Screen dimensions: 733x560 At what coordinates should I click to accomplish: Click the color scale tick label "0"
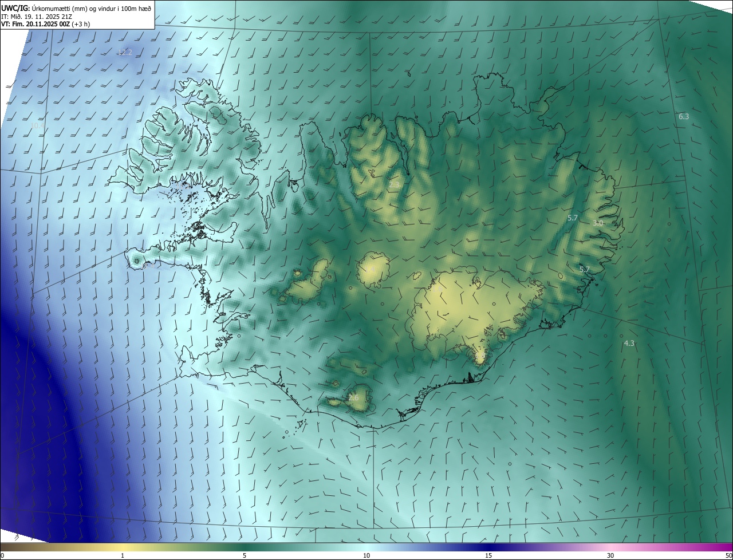pos(2,556)
